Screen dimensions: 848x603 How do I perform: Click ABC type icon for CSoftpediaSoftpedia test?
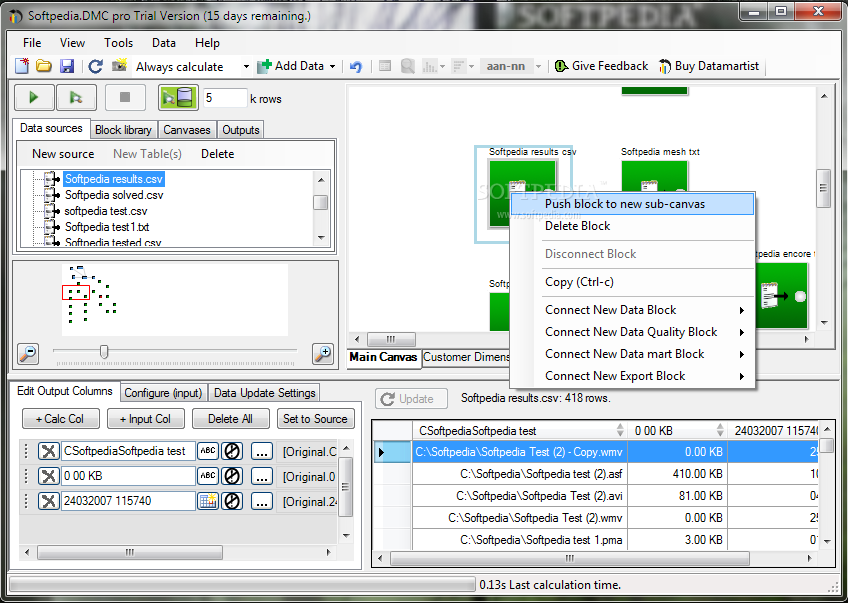tap(208, 451)
